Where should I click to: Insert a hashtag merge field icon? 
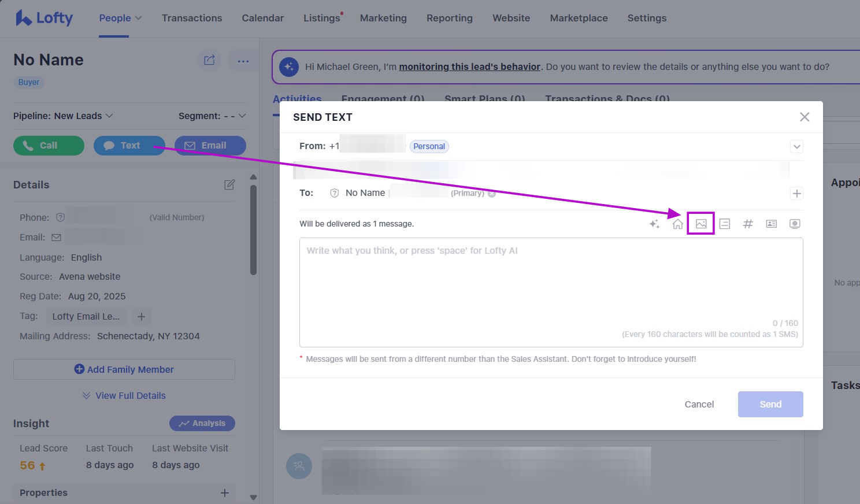point(748,224)
